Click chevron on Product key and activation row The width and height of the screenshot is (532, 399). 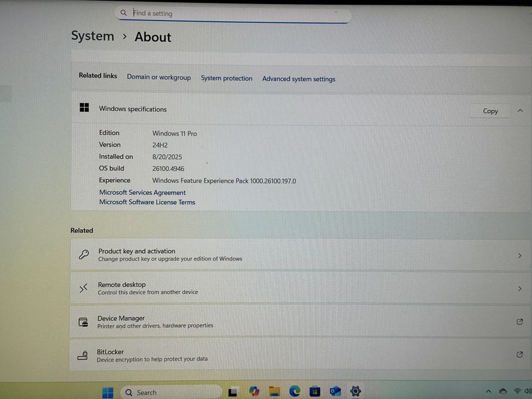pos(520,255)
